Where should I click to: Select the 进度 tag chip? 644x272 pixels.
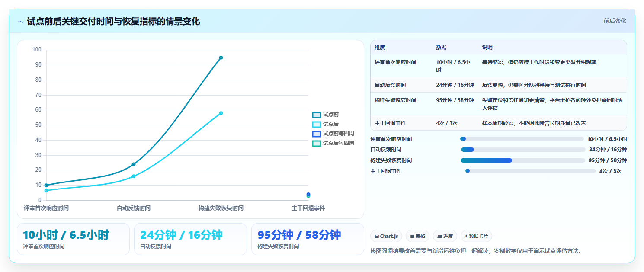(445, 236)
